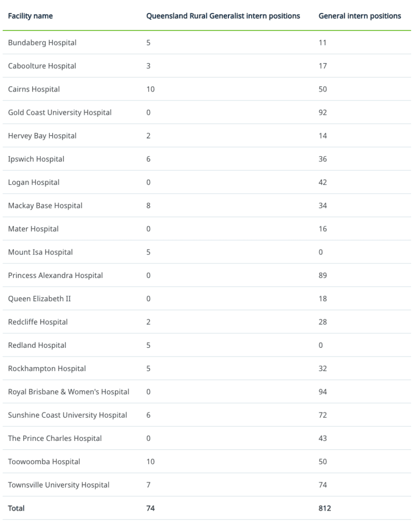Click the Queensland Rural Generalist intern positions header
Image resolution: width=420 pixels, height=530 pixels.
(223, 16)
